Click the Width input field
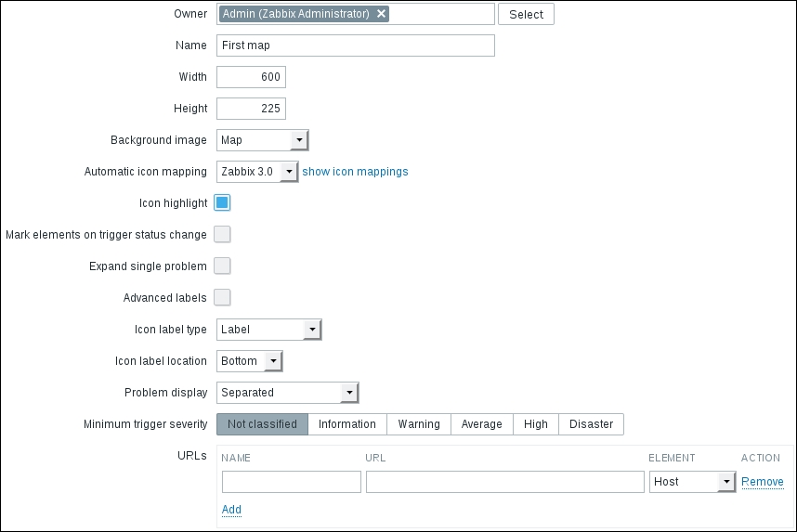The width and height of the screenshot is (797, 532). (x=251, y=77)
